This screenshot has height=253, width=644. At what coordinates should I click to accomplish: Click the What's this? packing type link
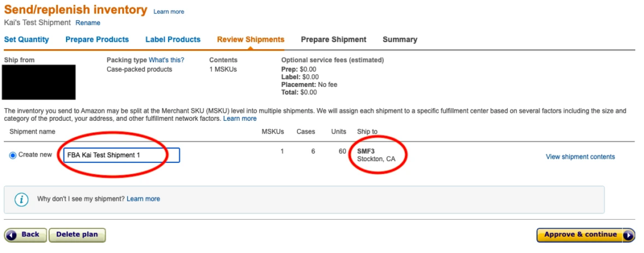pos(166,60)
